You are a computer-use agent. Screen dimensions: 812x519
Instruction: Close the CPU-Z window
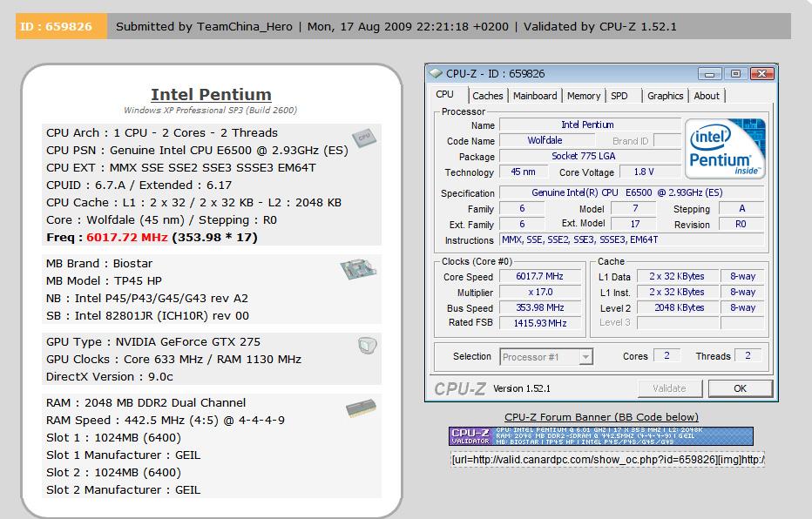click(761, 74)
